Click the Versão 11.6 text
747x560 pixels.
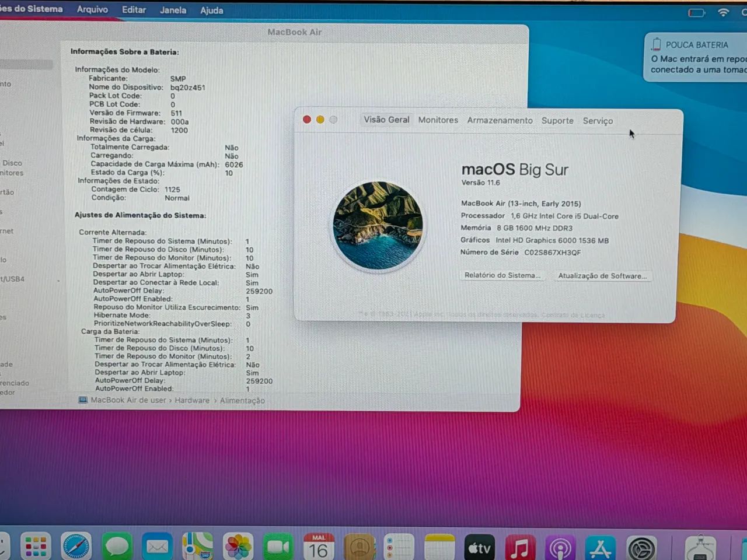point(480,183)
